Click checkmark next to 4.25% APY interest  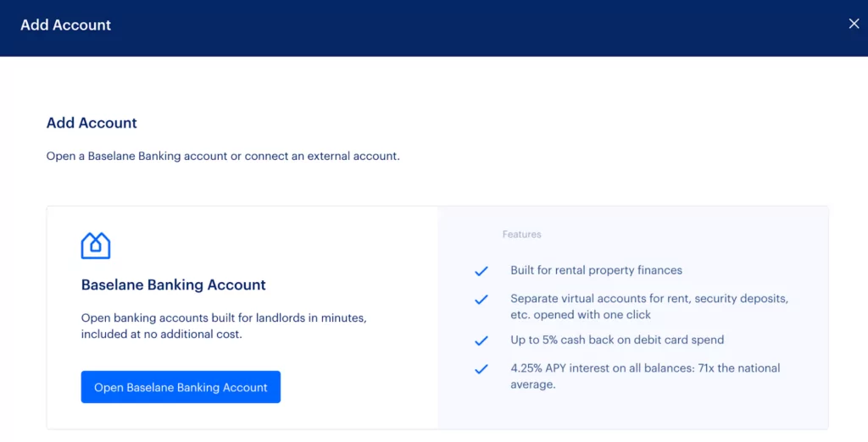[x=481, y=369]
